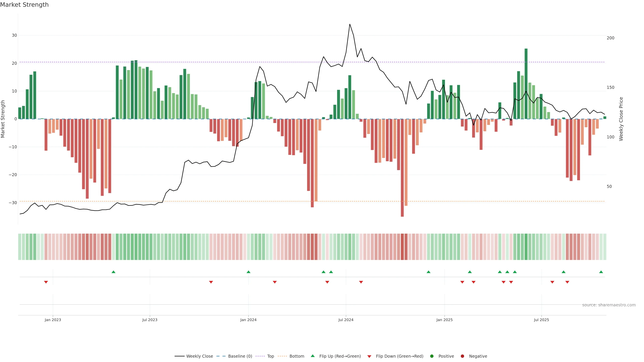Click the Weekly Close Price axis title
This screenshot has height=362, width=644.
point(621,119)
